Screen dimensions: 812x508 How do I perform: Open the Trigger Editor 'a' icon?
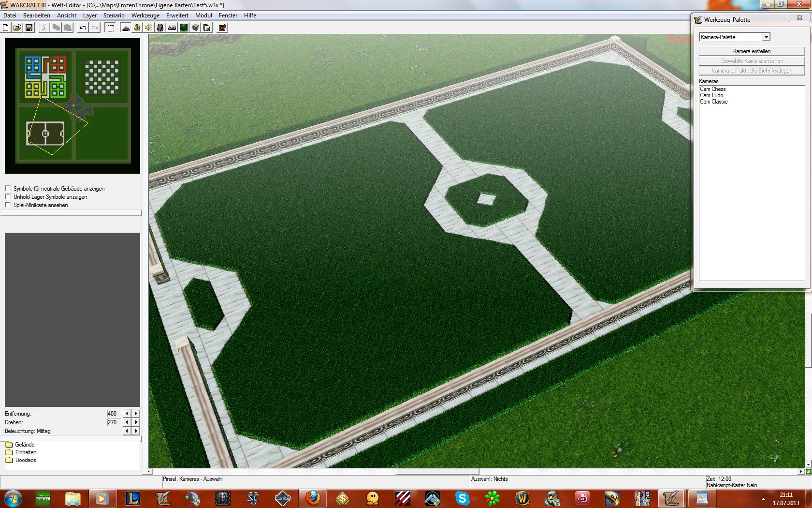pyautogui.click(x=137, y=28)
